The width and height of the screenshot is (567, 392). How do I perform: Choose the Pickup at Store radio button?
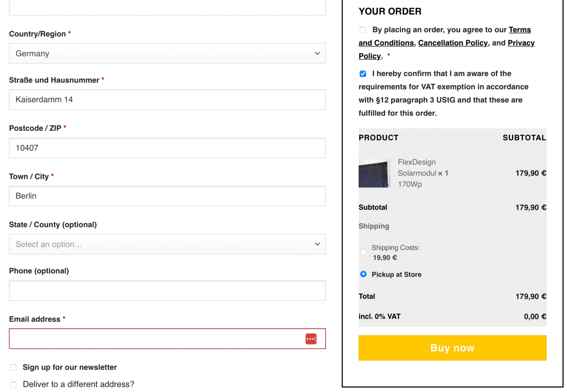[364, 274]
